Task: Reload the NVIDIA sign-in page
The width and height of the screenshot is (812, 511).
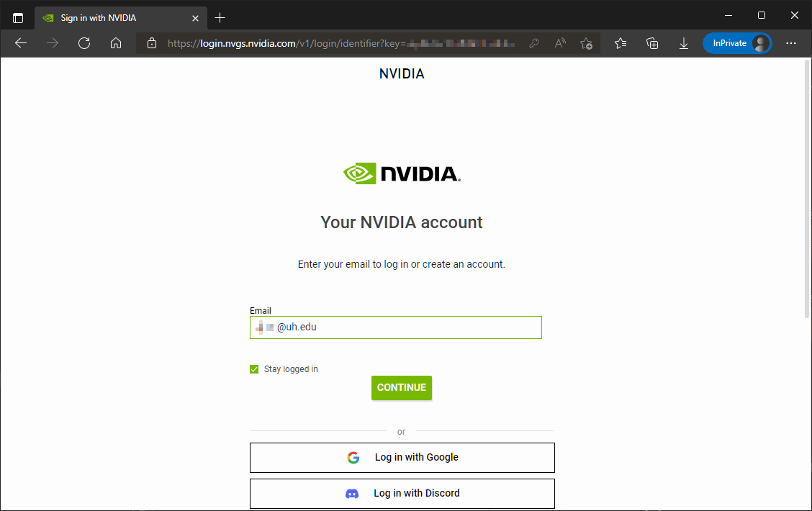Action: pos(84,43)
